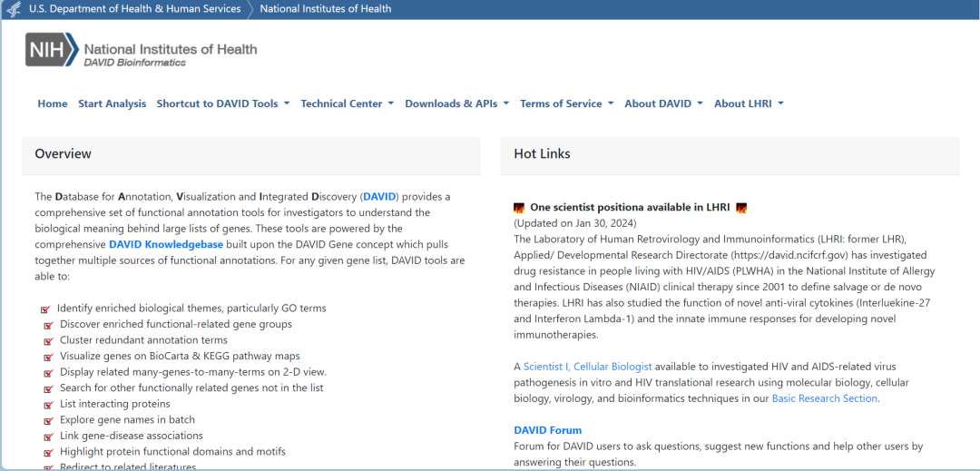Click checkmark icon beside 'Discover enriched functional-related gene groups'
Image resolution: width=980 pixels, height=471 pixels.
click(x=48, y=326)
